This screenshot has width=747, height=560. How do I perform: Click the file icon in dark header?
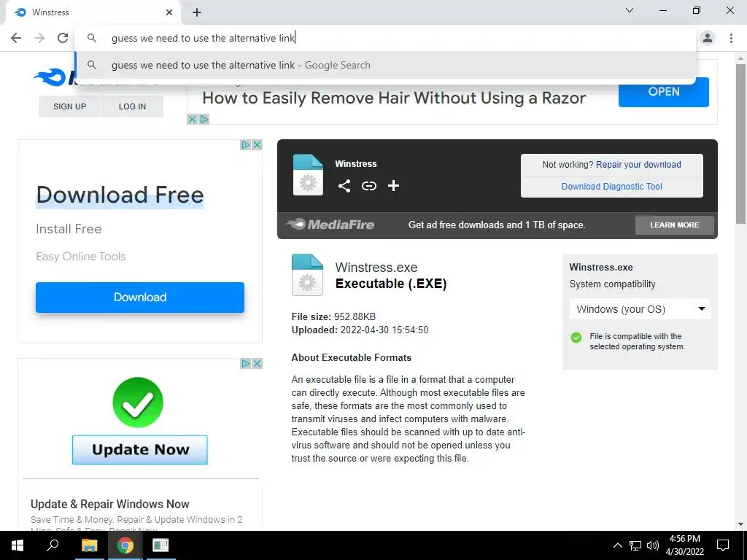point(308,175)
